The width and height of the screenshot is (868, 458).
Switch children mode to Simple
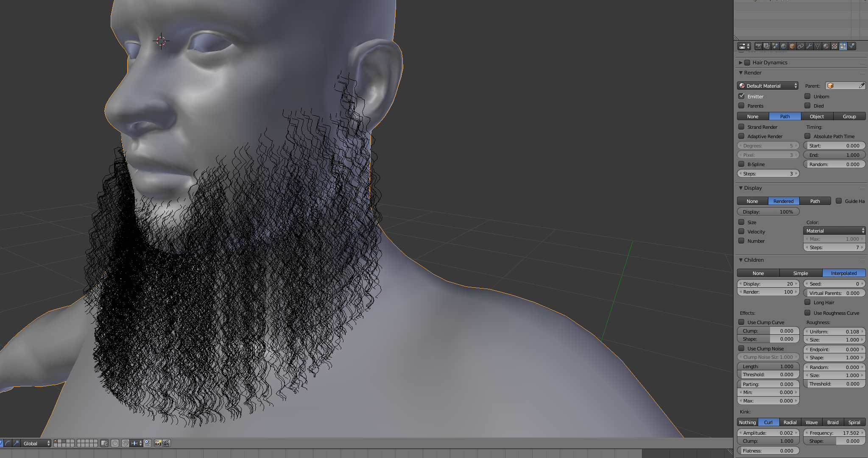801,273
